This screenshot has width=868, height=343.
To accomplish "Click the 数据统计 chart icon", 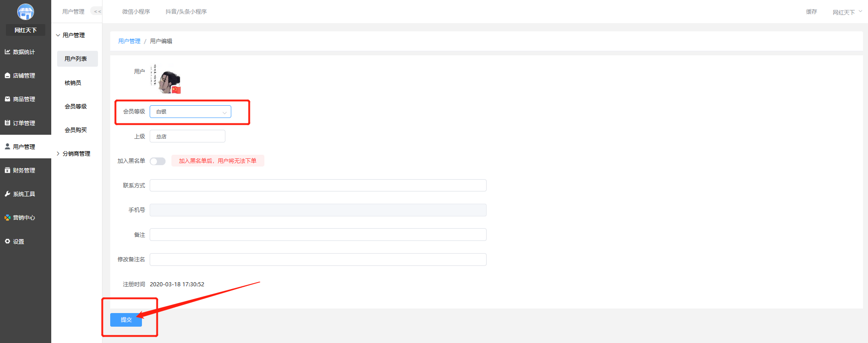I will [x=7, y=52].
